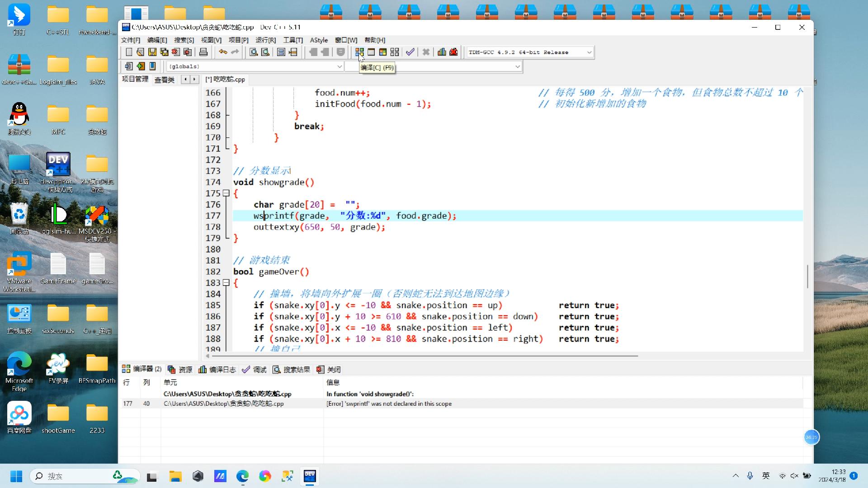Screen dimensions: 868x488
Task: Open the 贪吃蛇 folder on the desktop
Action: click(97, 119)
